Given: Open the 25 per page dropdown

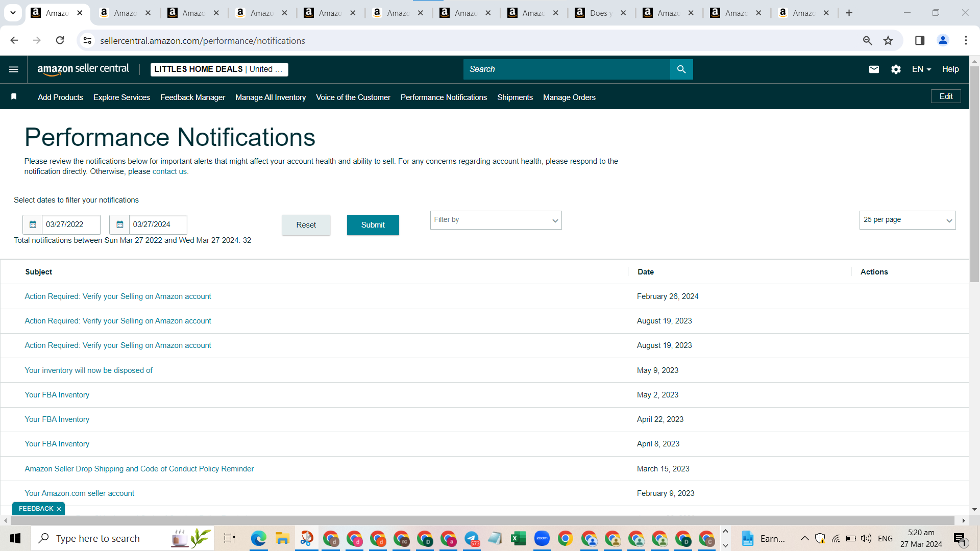Looking at the screenshot, I should coord(907,220).
